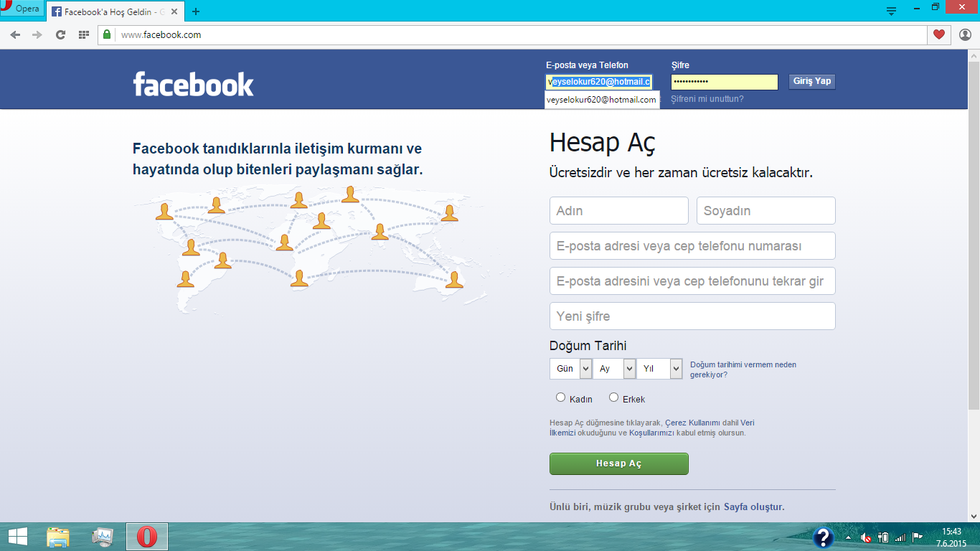Open a new tab with plus icon

(x=196, y=11)
